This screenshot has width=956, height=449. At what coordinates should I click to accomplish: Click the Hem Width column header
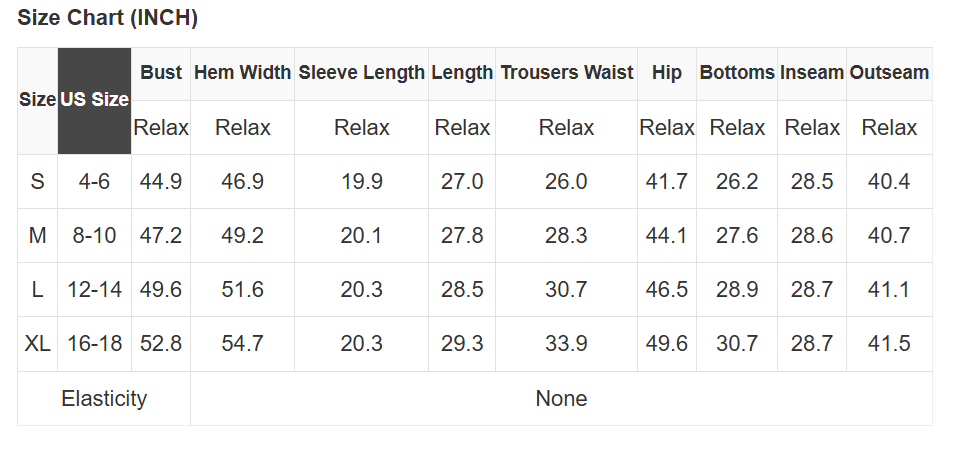(242, 73)
